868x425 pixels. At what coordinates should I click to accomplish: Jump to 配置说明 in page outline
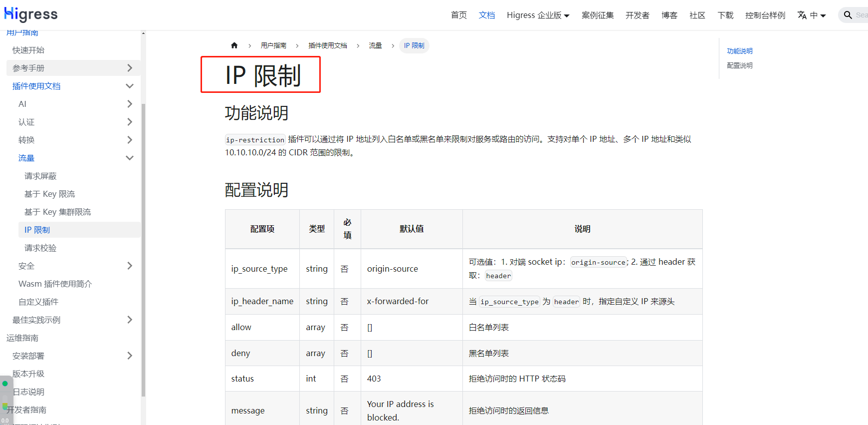[x=739, y=65]
